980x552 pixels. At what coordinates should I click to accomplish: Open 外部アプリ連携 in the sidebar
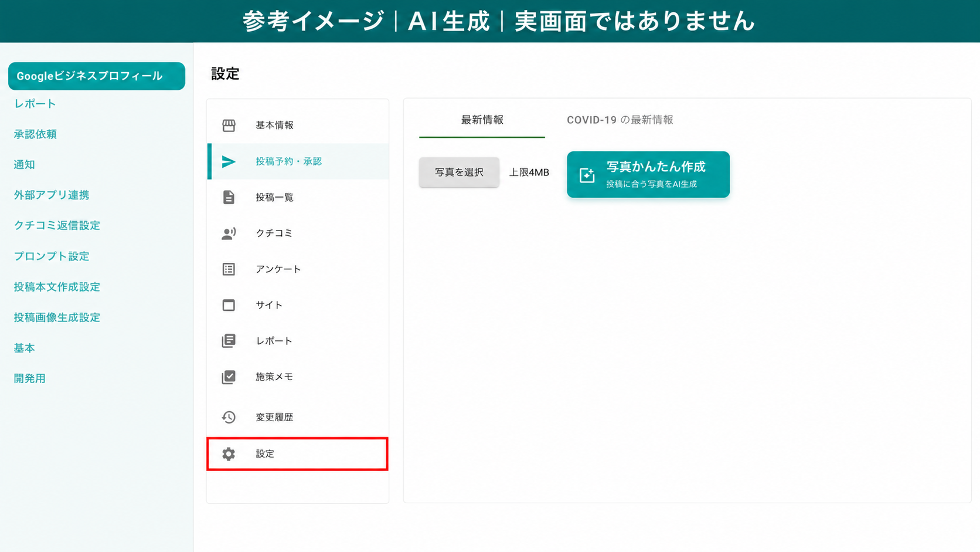point(52,195)
